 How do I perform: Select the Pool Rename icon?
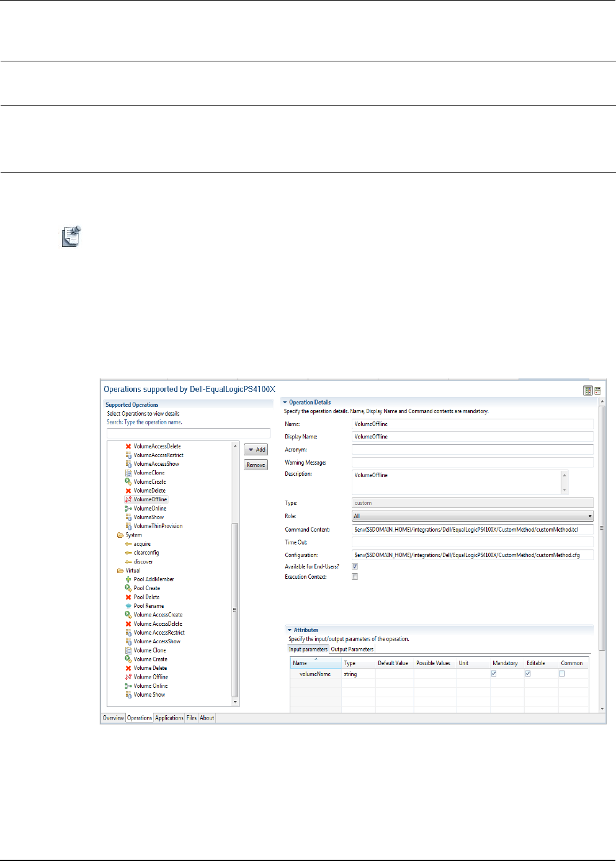[128, 606]
